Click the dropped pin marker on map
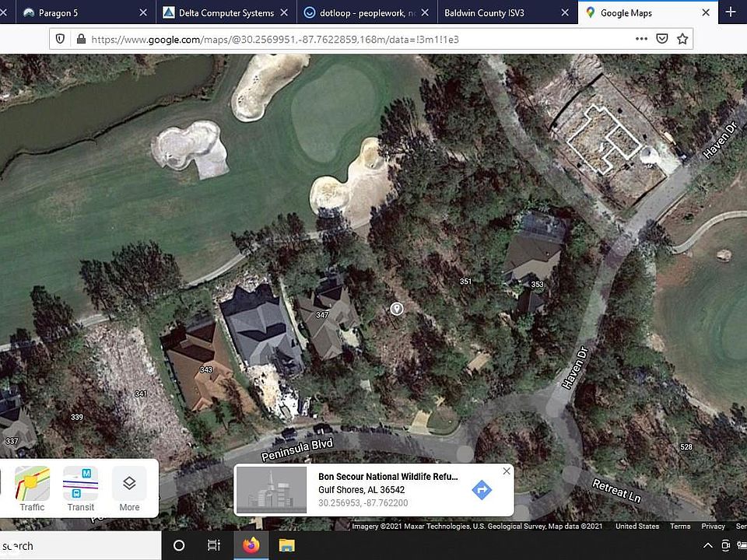 [x=396, y=309]
